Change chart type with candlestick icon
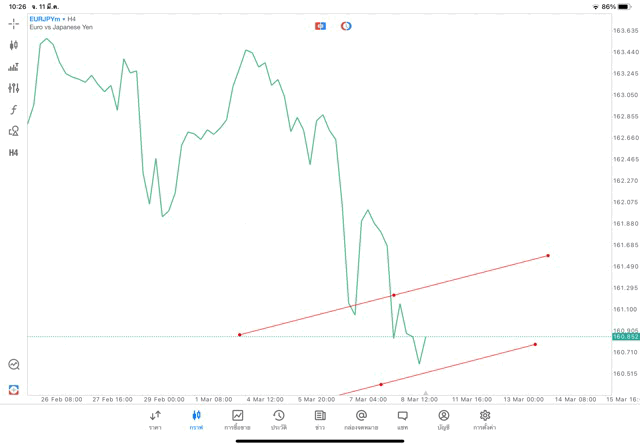This screenshot has height=447, width=640. coord(13,45)
